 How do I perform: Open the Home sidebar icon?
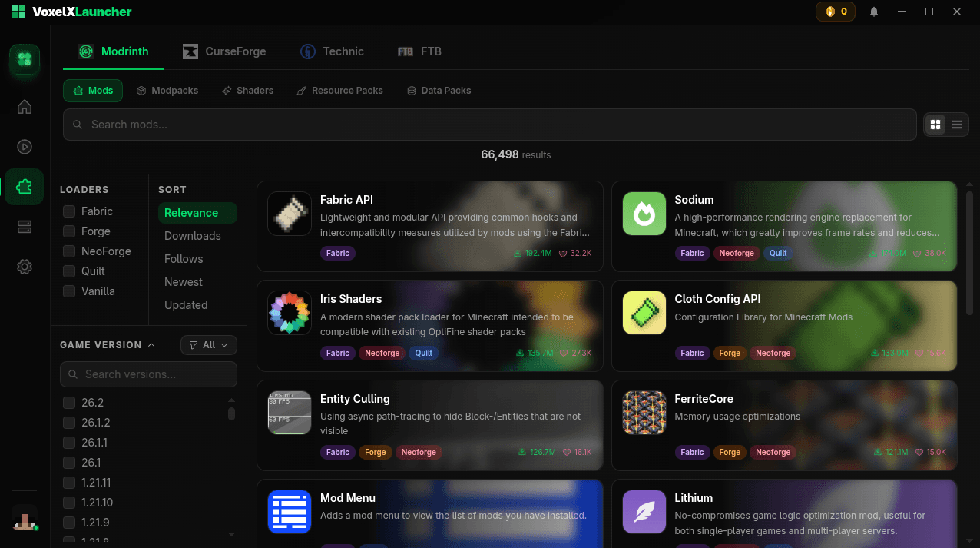[x=25, y=107]
